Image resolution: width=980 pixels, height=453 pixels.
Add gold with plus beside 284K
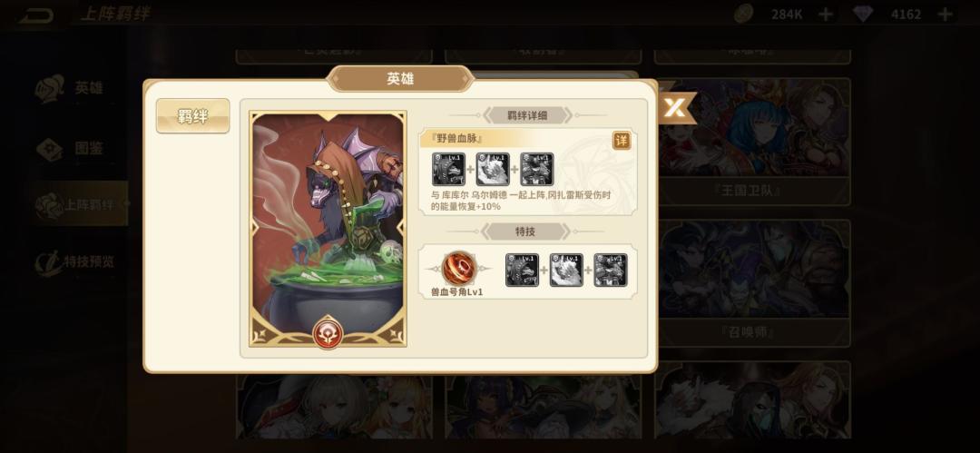[x=826, y=15]
